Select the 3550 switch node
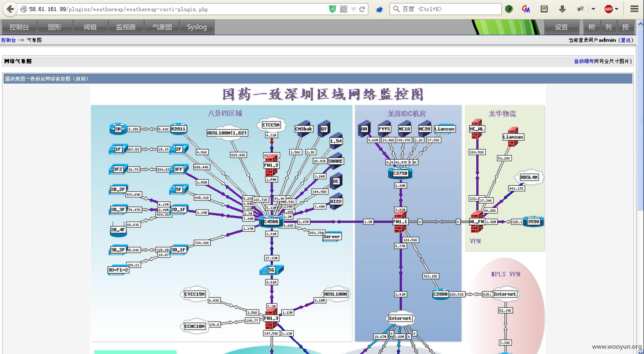644x354 pixels. pyautogui.click(x=533, y=222)
